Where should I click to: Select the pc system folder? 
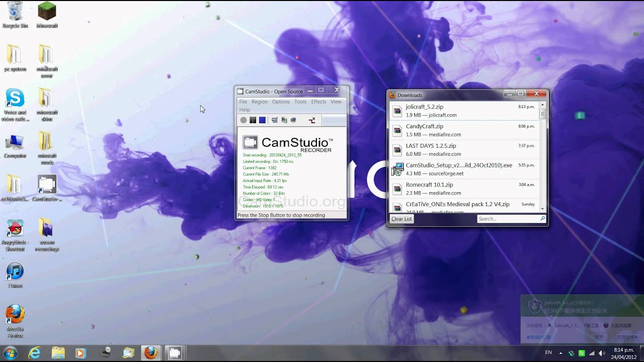click(15, 58)
